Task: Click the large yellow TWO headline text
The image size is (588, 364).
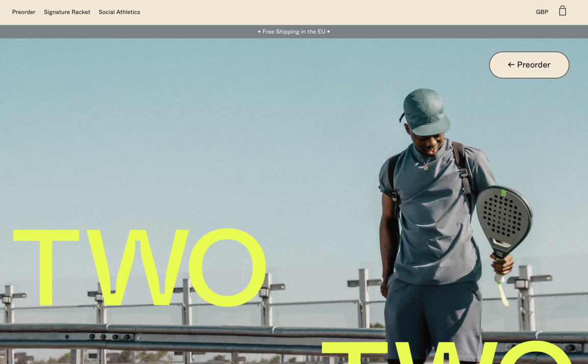Action: coord(139,268)
